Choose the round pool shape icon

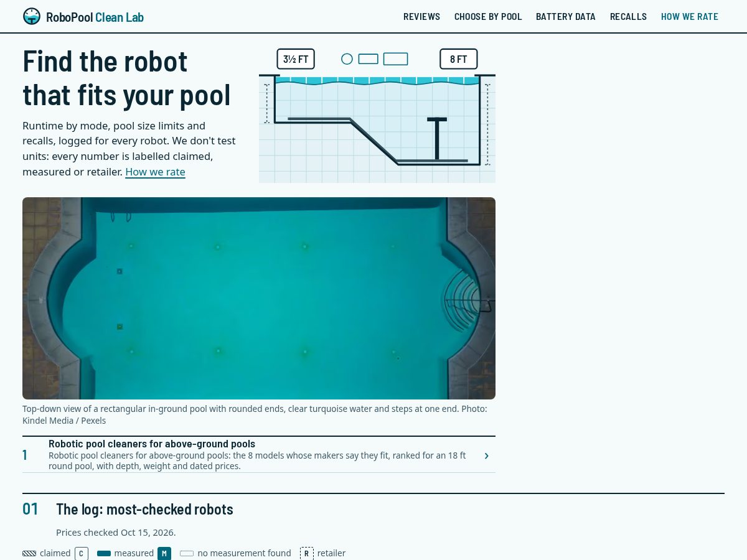point(347,59)
